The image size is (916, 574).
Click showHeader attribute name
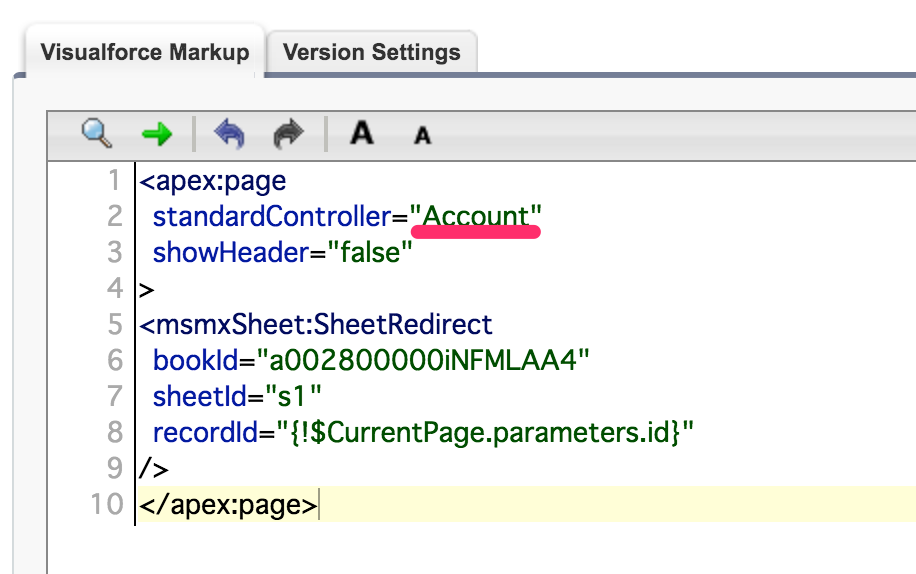231,253
